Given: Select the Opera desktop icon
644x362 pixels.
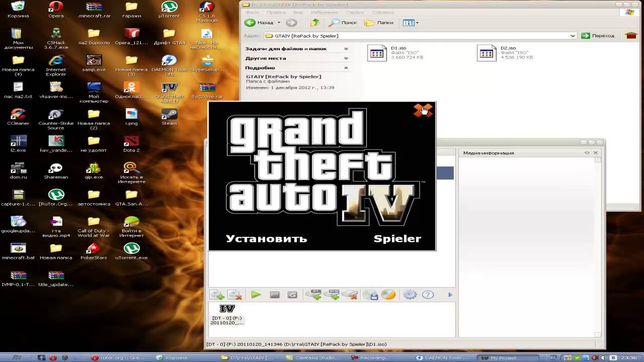Looking at the screenshot, I should coord(56,10).
